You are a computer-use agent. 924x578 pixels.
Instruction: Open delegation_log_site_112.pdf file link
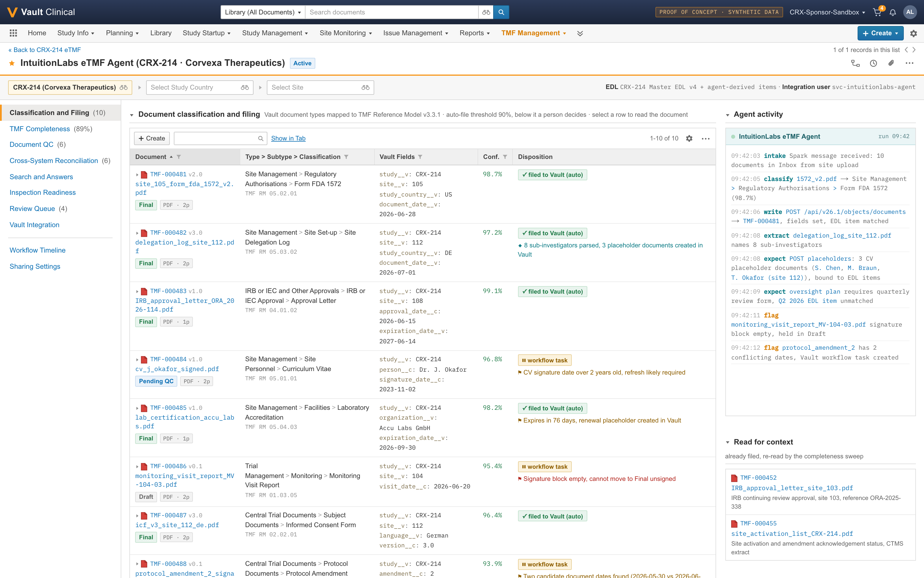185,247
